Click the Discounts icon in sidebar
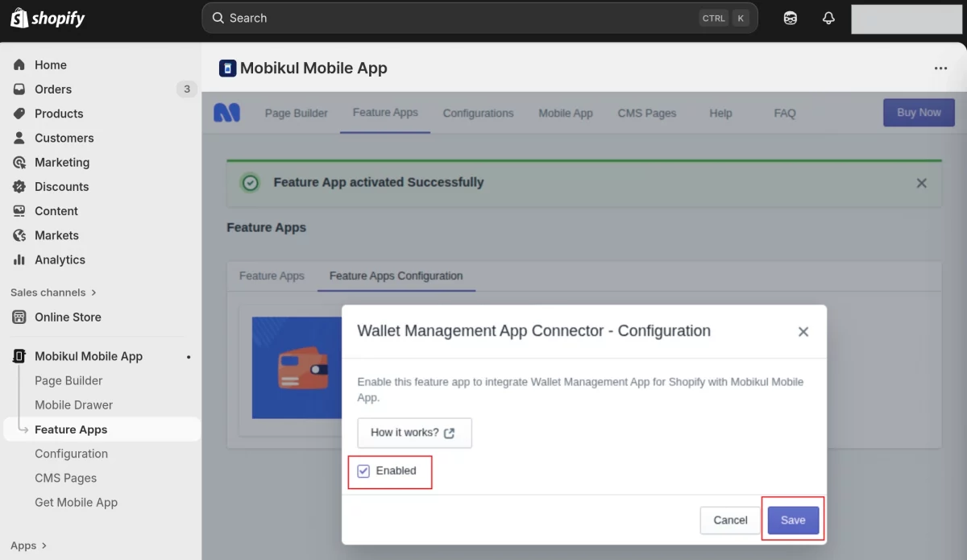Image resolution: width=967 pixels, height=560 pixels. click(19, 186)
